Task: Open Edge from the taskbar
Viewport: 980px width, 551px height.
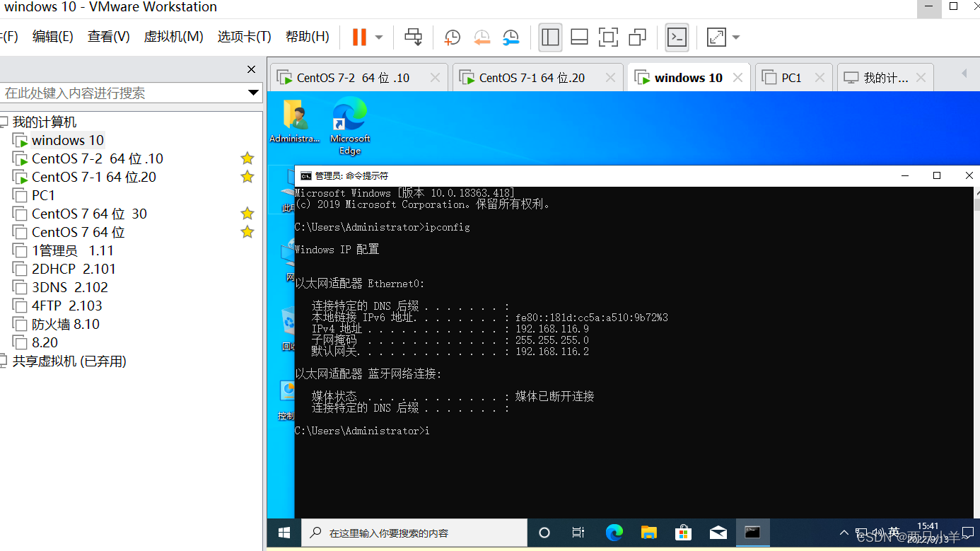Action: (x=614, y=533)
